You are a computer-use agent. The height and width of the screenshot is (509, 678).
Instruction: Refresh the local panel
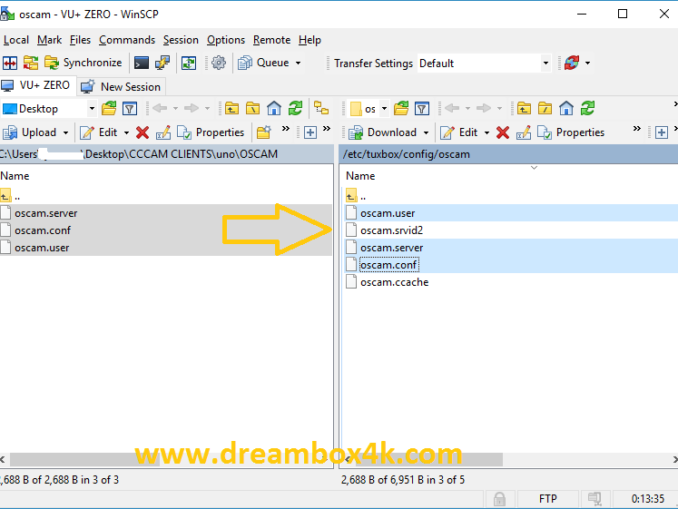(x=295, y=109)
